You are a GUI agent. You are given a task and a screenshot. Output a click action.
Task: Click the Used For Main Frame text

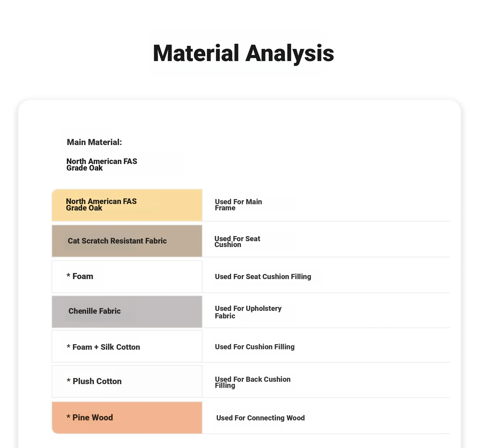[x=238, y=205]
